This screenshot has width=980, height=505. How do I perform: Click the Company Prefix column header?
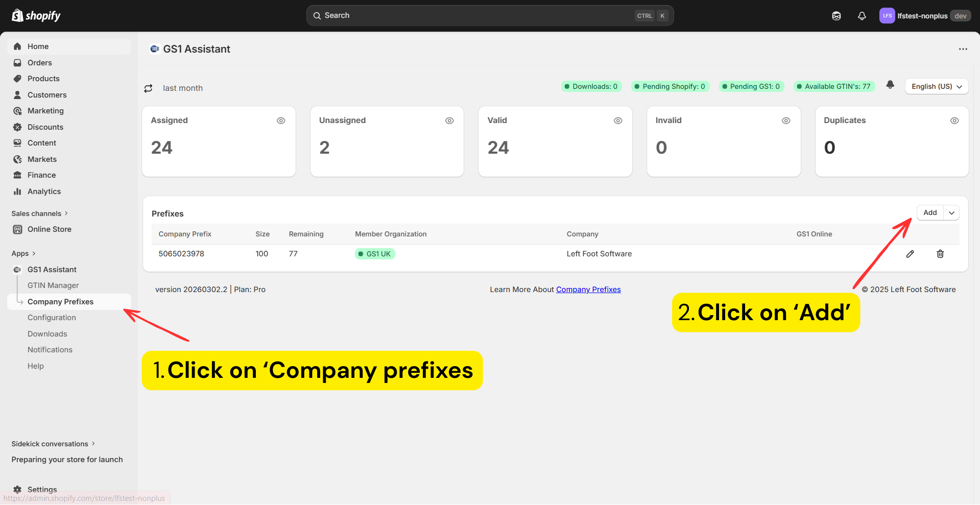coord(185,234)
